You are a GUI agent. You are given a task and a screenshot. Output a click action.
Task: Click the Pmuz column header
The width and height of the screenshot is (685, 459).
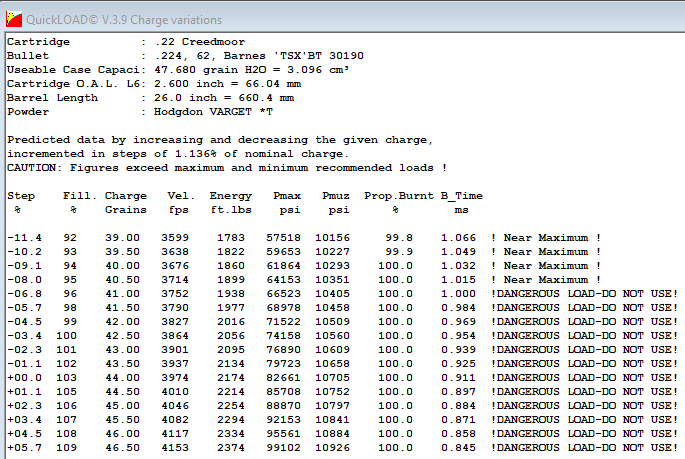[336, 196]
